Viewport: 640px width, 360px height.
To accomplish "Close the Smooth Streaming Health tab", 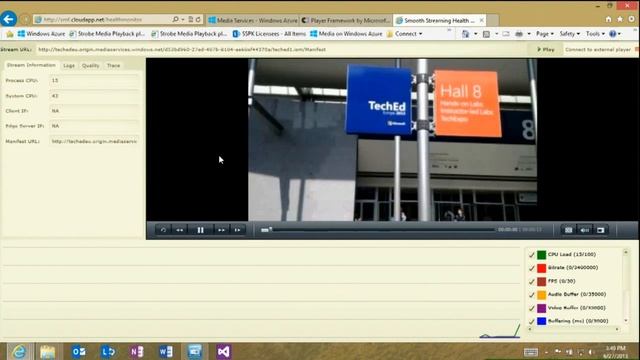I will pos(482,20).
